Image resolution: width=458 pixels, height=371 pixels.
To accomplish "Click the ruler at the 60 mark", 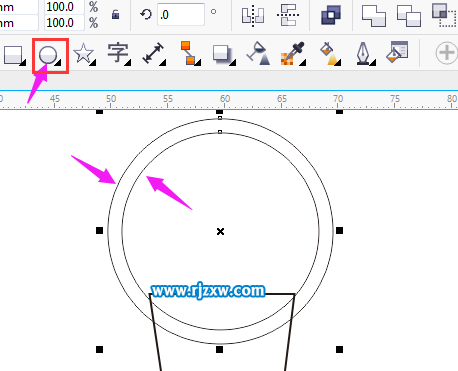I will [x=225, y=99].
